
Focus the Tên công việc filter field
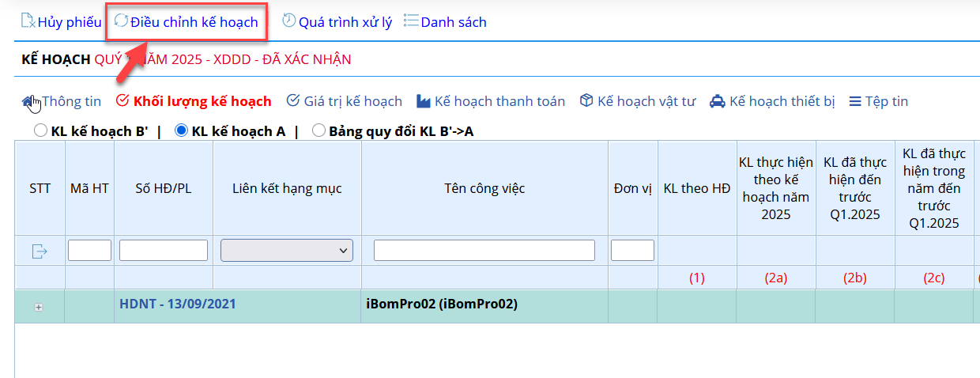pyautogui.click(x=484, y=251)
